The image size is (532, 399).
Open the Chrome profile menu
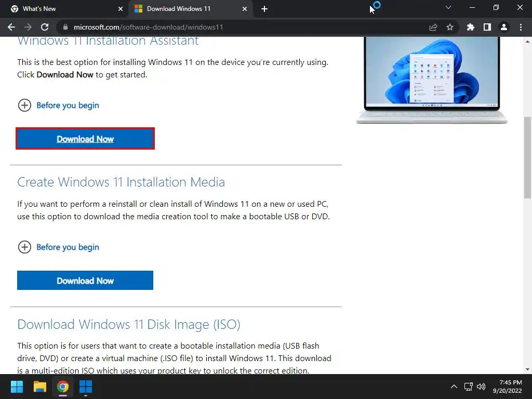504,27
